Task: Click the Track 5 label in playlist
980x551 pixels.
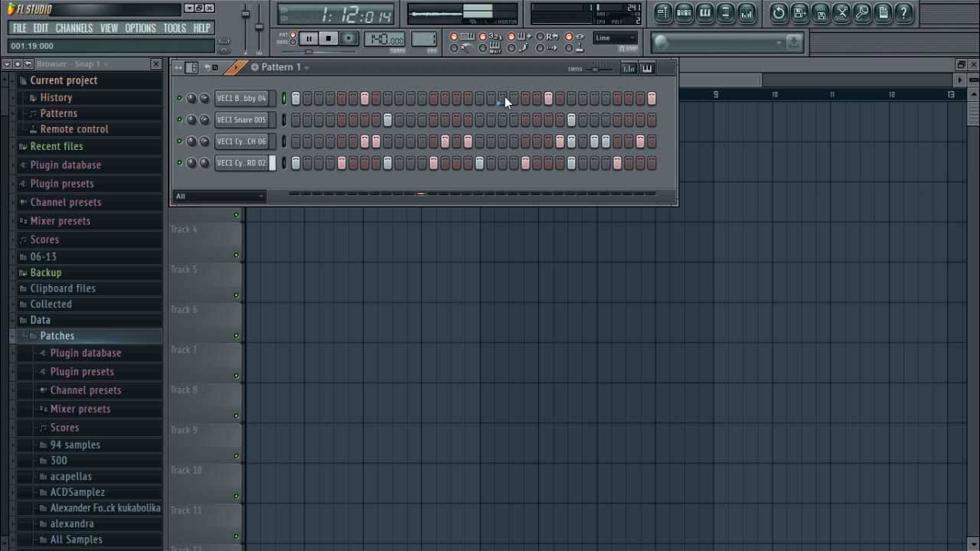Action: tap(184, 269)
